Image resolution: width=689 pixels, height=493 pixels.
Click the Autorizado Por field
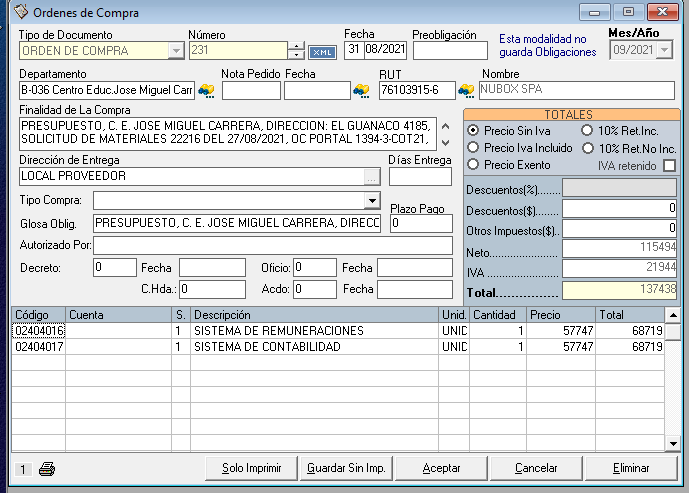(273, 245)
